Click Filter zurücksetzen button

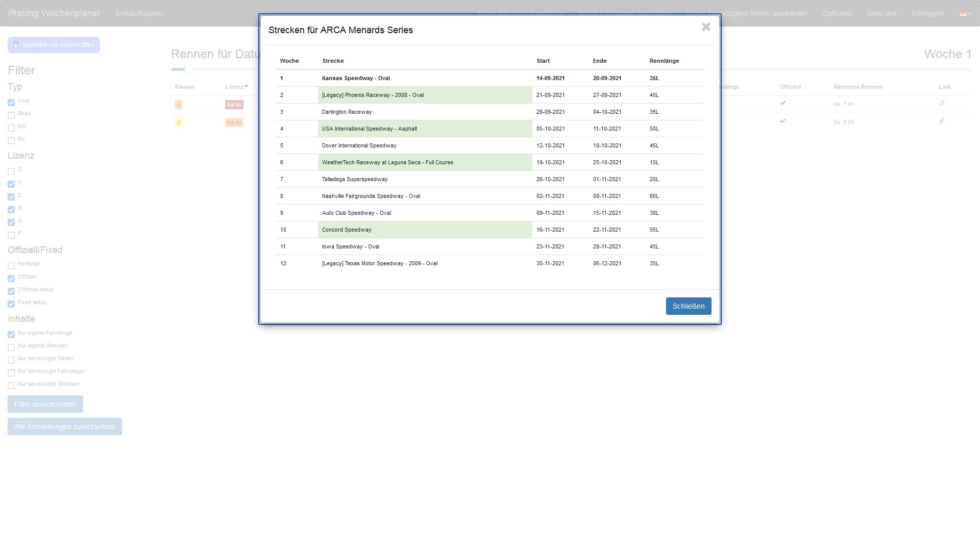pos(45,404)
